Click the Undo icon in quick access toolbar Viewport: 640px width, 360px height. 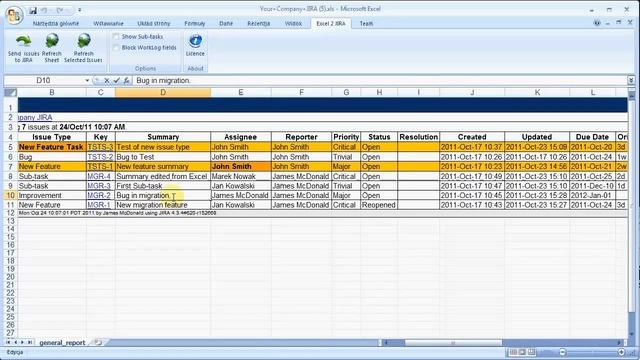(44, 10)
